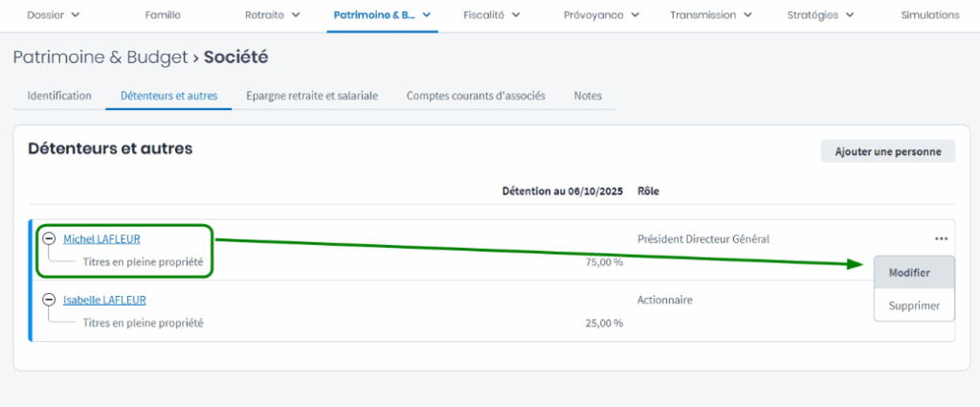Viewport: 980px width, 407px height.
Task: Switch to Epargne retraite et salariale tab
Action: coord(311,96)
